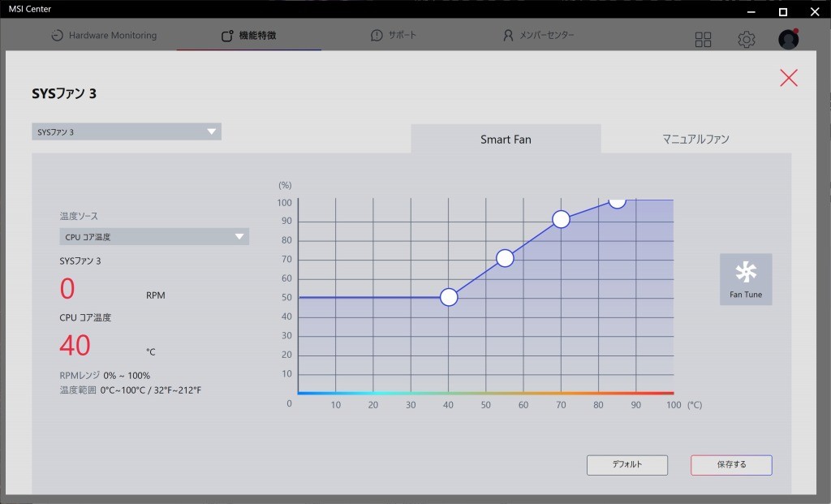Click the 保存する button
Screen dimensions: 831x504
coord(731,465)
